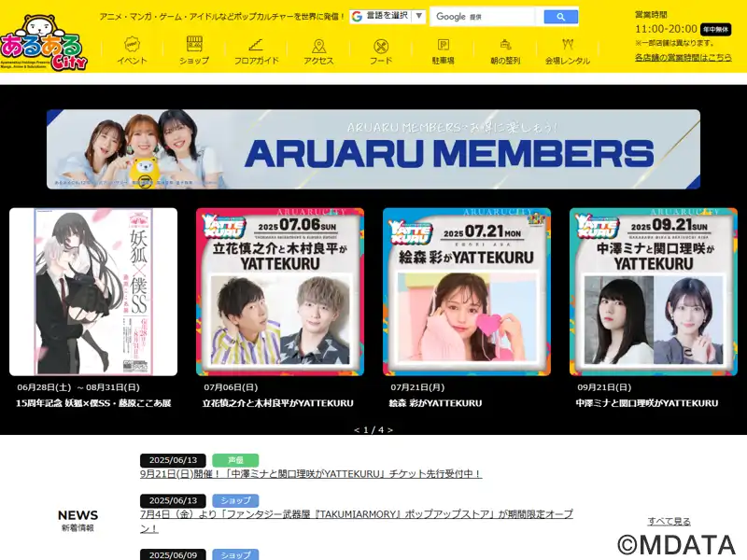Viewport: 747px width, 560px height.
Task: Open the 駐車場 parking icon
Action: click(x=443, y=45)
